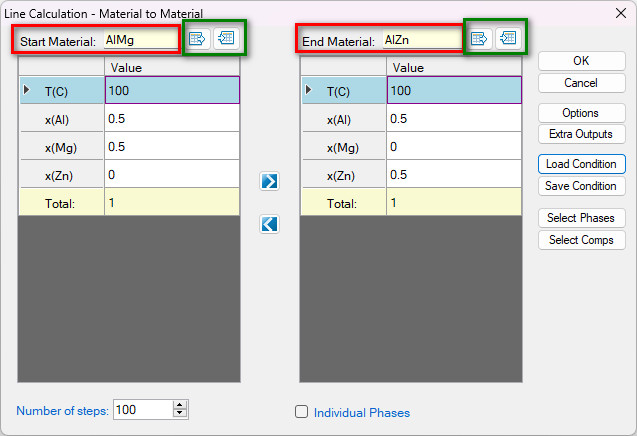Open the Options dialog

coord(580,113)
